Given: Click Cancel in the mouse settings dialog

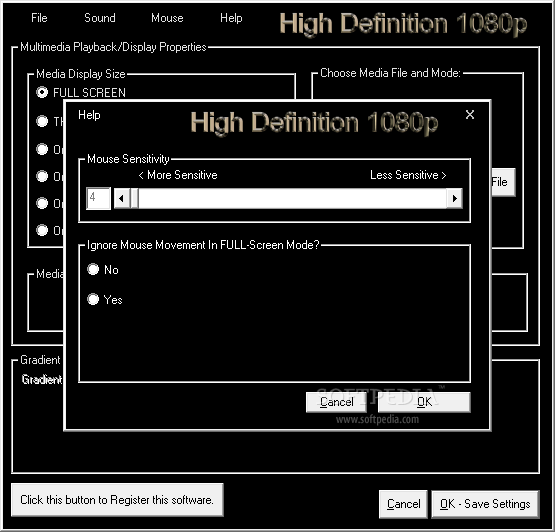Looking at the screenshot, I should coord(336,402).
